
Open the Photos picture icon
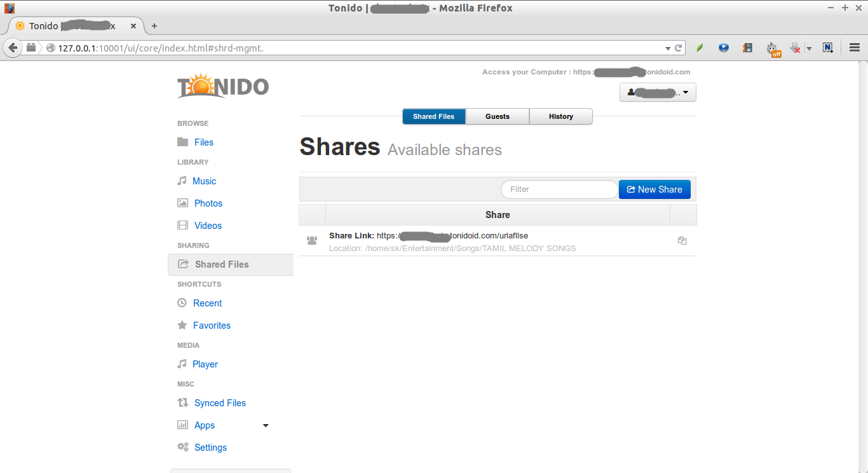[x=182, y=203]
